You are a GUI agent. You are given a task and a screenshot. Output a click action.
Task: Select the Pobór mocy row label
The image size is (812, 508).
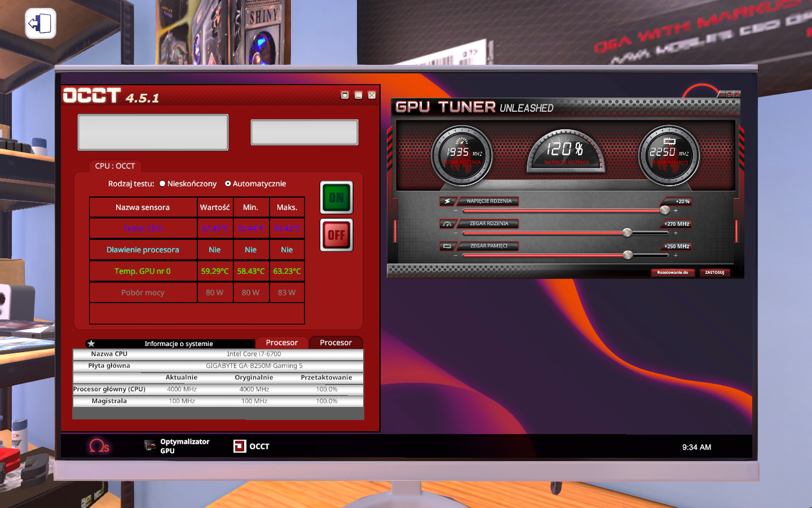point(143,292)
